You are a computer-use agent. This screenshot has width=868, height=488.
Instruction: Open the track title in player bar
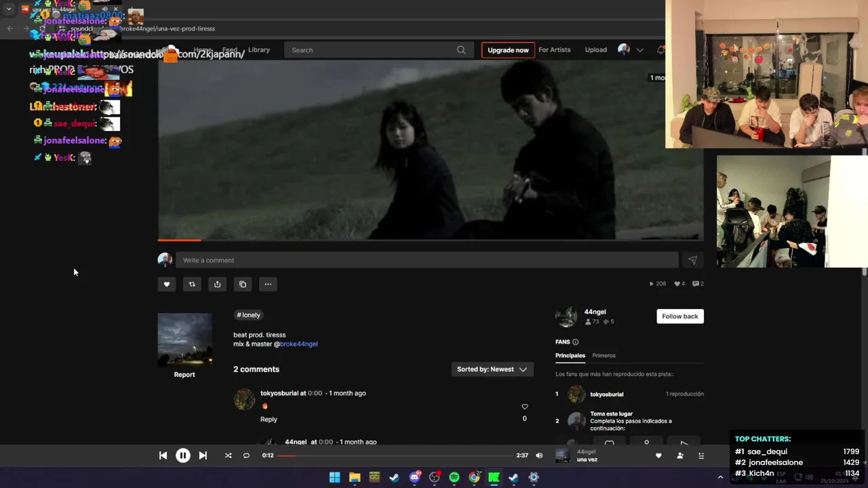(x=587, y=460)
